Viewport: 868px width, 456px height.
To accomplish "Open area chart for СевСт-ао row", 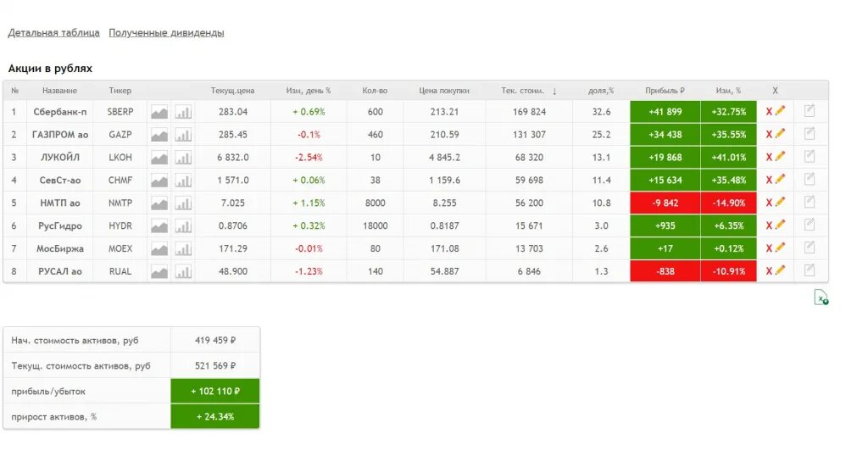I will [x=159, y=181].
